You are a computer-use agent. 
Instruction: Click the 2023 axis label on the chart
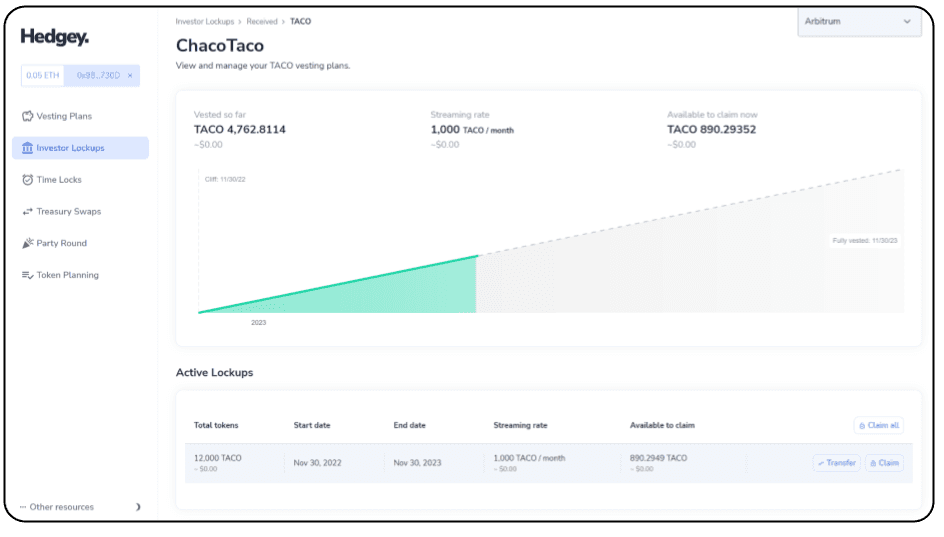point(258,323)
